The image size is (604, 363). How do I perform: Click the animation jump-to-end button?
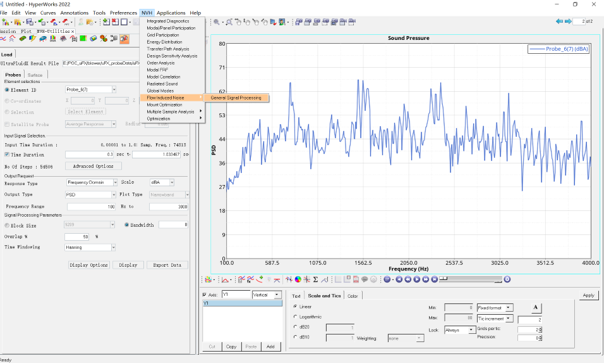435,279
